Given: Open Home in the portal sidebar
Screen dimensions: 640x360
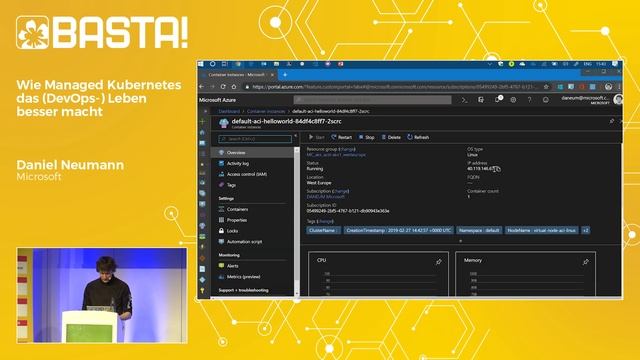Looking at the screenshot, I should (x=202, y=132).
